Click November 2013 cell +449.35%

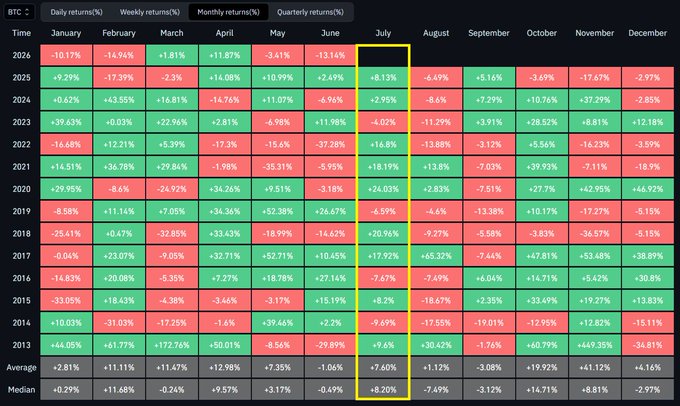tap(595, 345)
